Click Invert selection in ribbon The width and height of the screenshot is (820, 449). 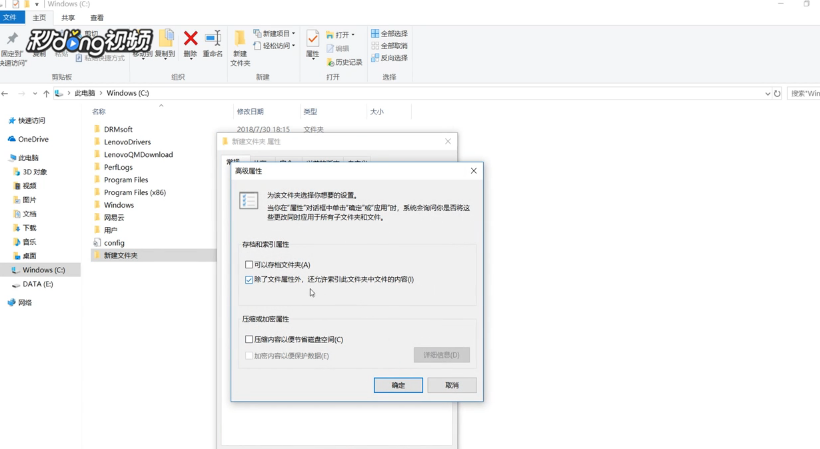coord(389,58)
